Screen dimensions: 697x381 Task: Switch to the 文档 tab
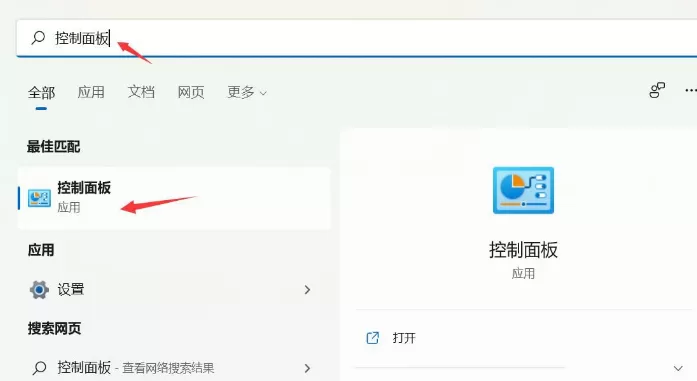click(x=141, y=92)
